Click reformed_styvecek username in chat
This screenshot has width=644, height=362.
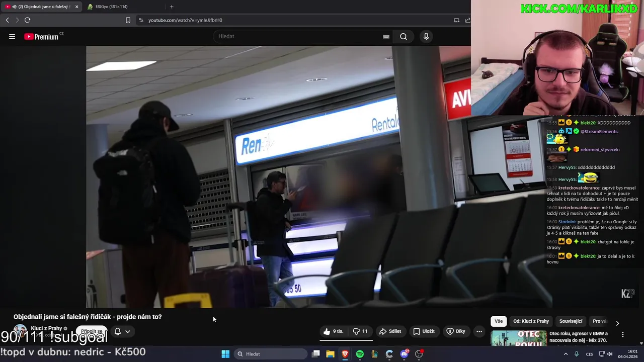600,149
